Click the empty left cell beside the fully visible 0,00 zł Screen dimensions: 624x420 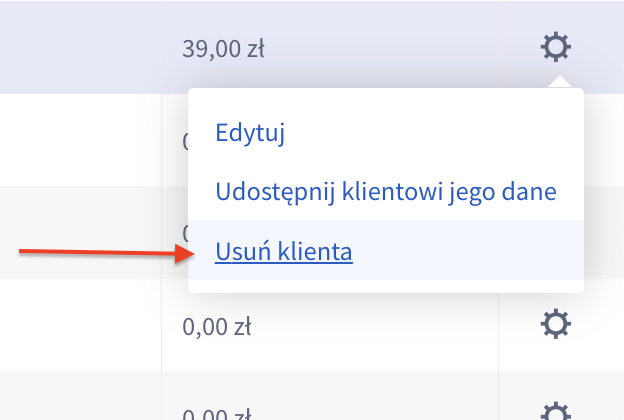(80, 325)
